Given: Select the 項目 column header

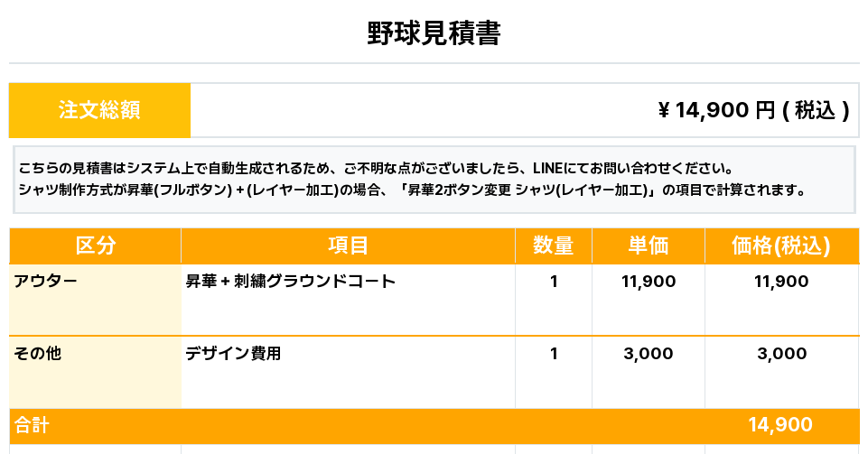Looking at the screenshot, I should 348,246.
